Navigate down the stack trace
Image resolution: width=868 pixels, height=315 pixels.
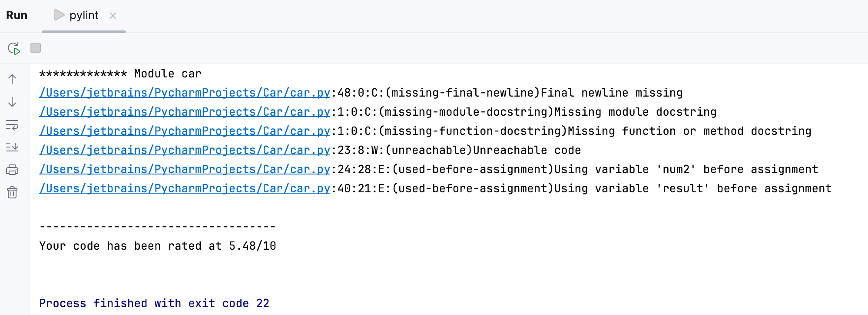coord(12,103)
